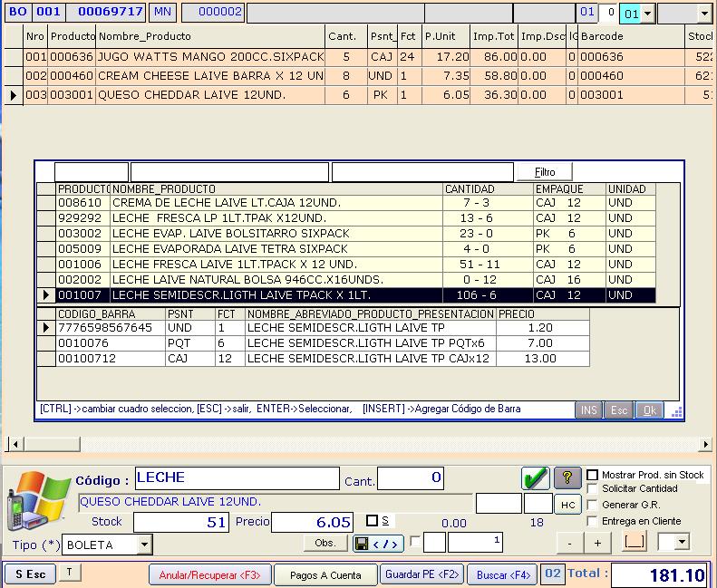Click the HC button
Image resolution: width=717 pixels, height=588 pixels.
tap(568, 505)
